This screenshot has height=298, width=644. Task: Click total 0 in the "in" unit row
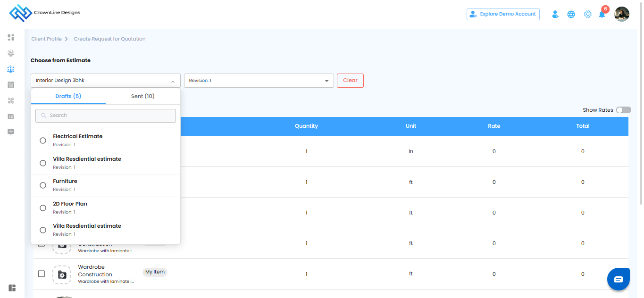click(583, 151)
